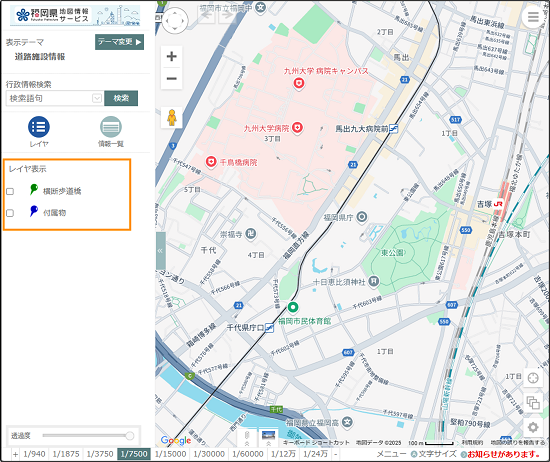Click the 馬出九大病院前 subway station icon
Image resolution: width=550 pixels, height=462 pixels.
click(x=394, y=129)
